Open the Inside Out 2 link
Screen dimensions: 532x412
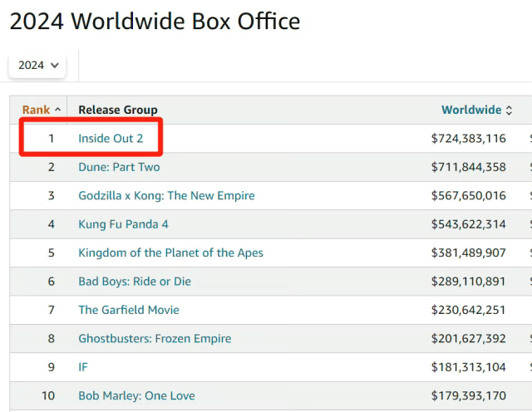pyautogui.click(x=111, y=138)
